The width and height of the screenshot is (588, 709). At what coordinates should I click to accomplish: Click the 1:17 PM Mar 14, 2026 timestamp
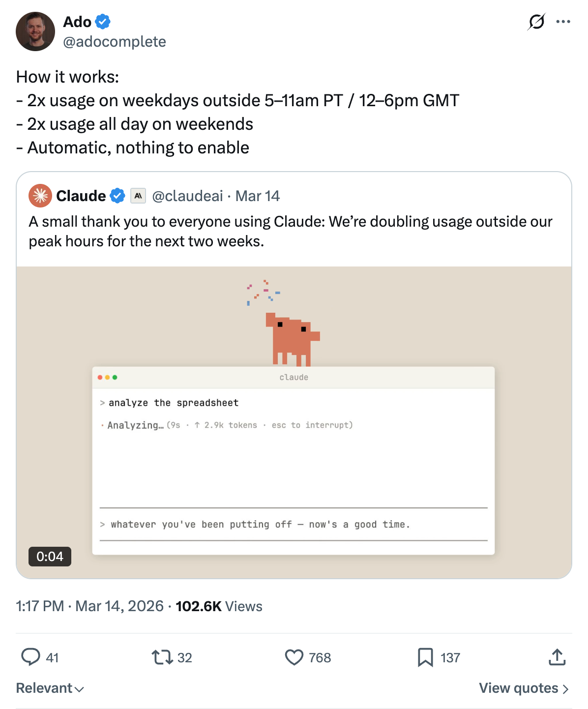(89, 606)
